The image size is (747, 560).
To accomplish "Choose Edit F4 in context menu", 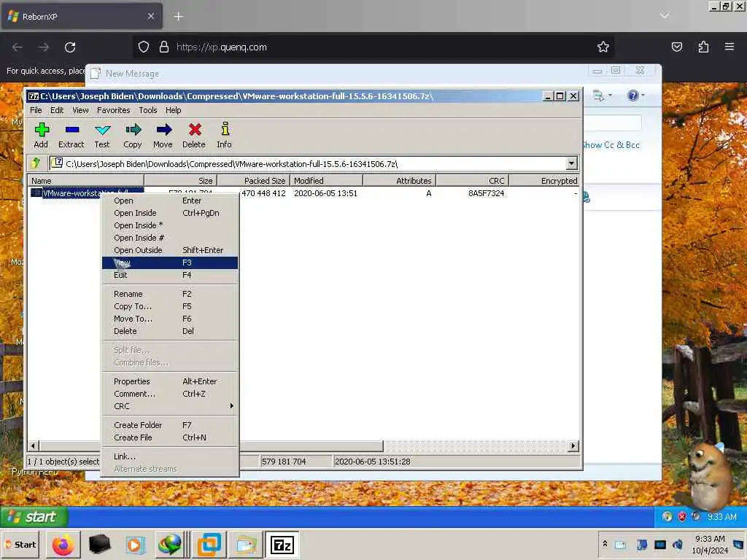I will click(169, 275).
